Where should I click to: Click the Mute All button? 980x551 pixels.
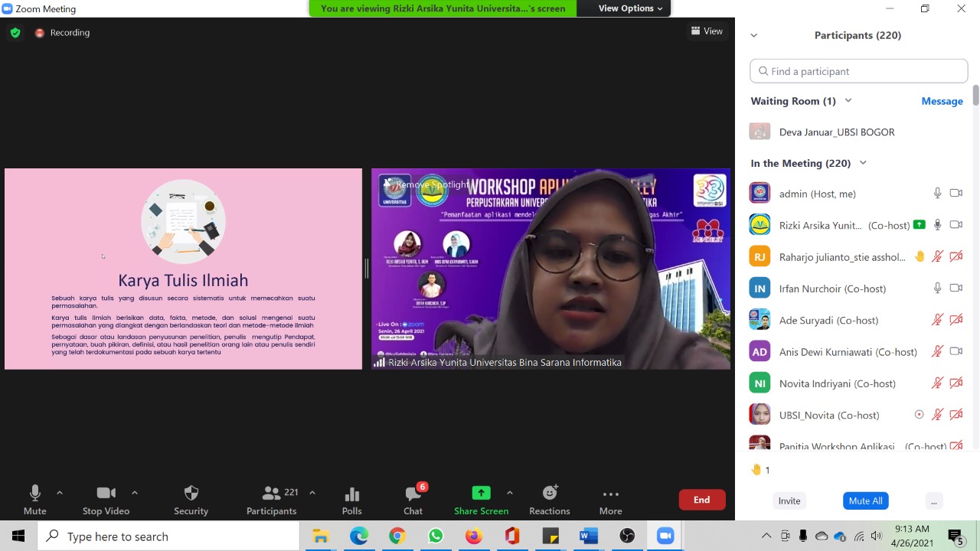(866, 500)
